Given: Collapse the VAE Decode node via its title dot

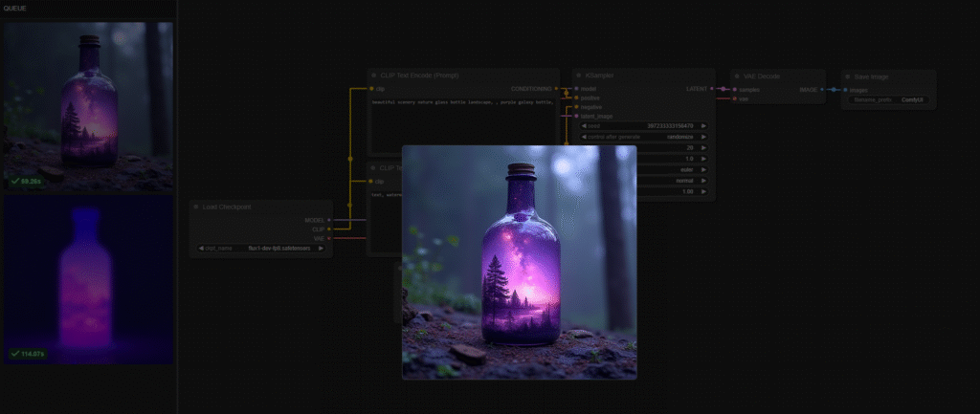Looking at the screenshot, I should [737, 75].
